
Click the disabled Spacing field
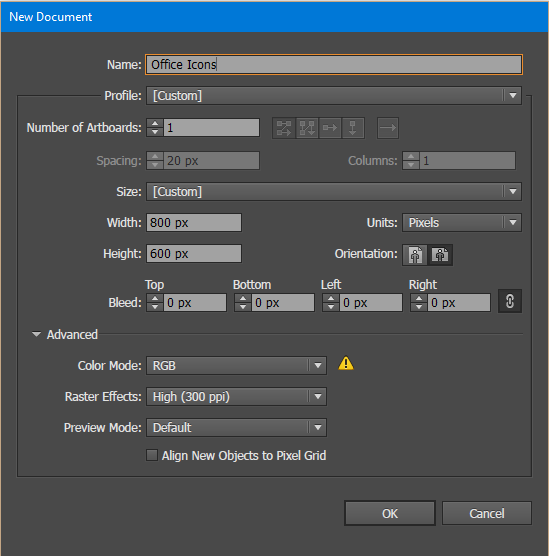tap(211, 161)
